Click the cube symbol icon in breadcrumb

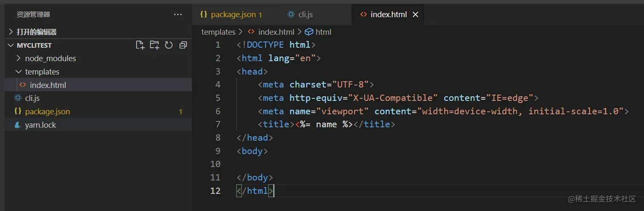point(309,32)
